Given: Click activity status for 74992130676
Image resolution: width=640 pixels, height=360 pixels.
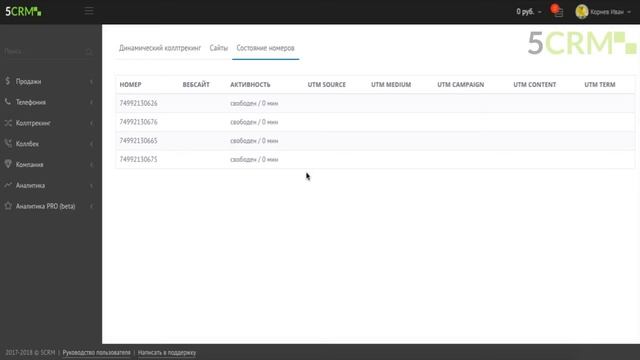Looking at the screenshot, I should 254,122.
